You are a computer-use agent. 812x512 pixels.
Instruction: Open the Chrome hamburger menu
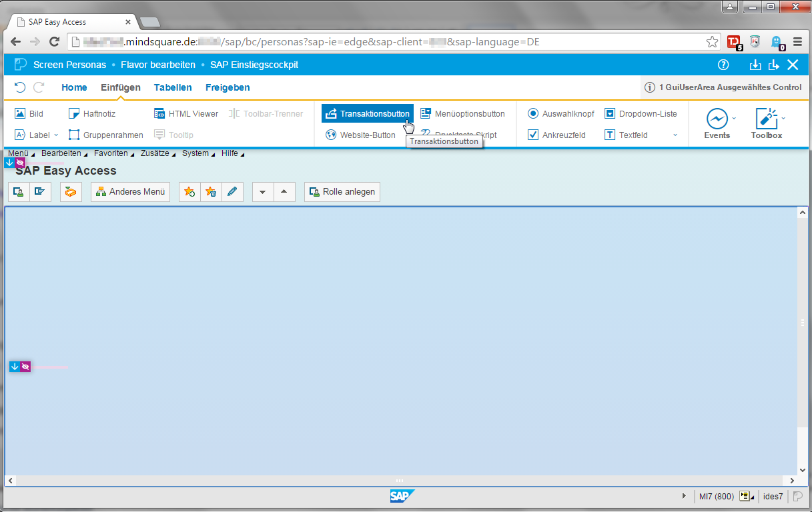pyautogui.click(x=797, y=42)
